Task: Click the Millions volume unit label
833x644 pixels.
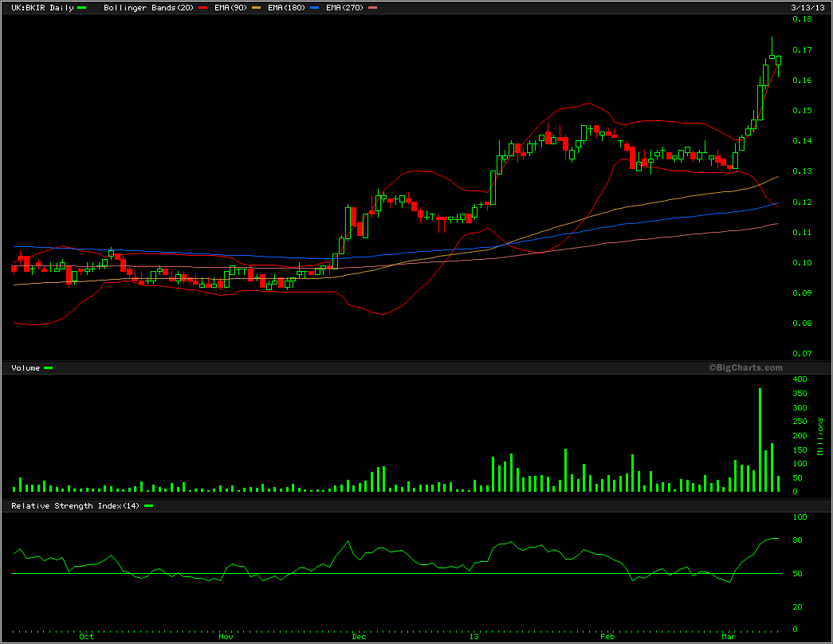Action: pos(820,436)
